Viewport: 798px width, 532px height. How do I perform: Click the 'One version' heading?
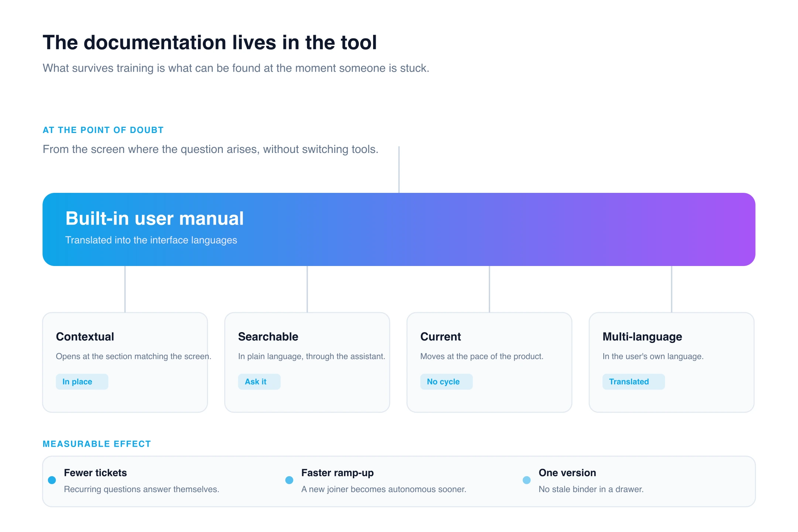(x=567, y=473)
